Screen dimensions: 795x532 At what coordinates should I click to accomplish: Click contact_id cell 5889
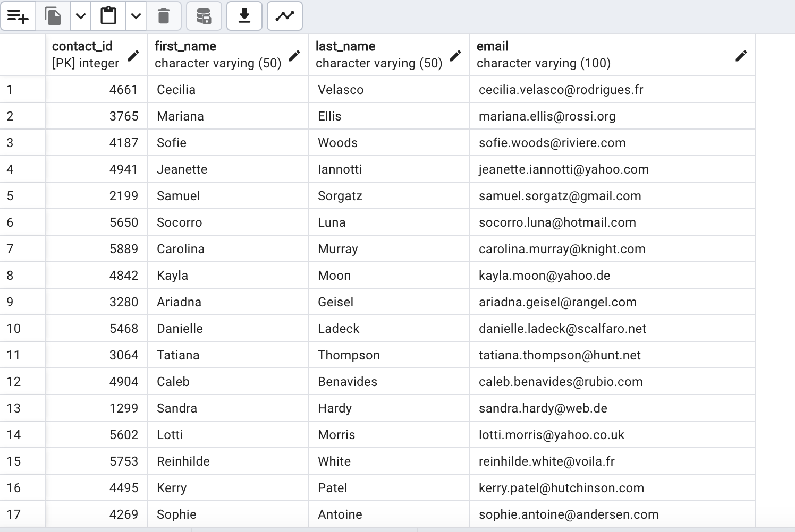[x=96, y=249]
